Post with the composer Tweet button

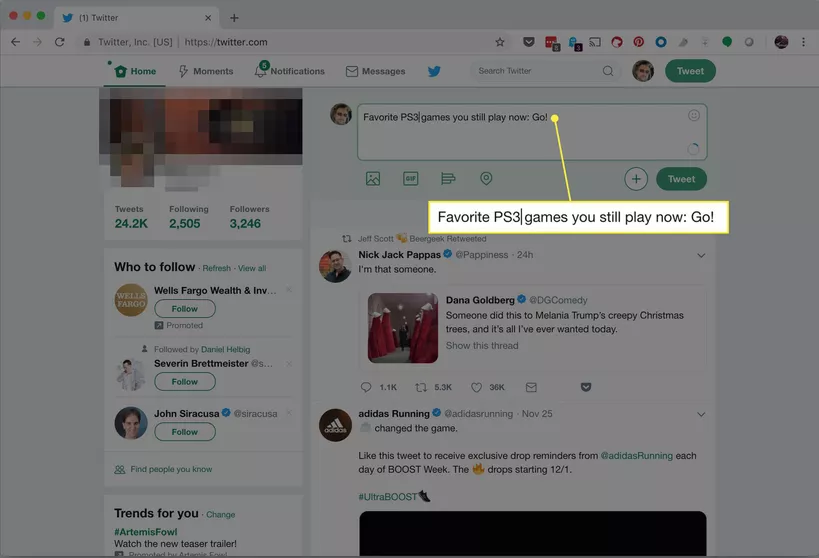coord(681,179)
